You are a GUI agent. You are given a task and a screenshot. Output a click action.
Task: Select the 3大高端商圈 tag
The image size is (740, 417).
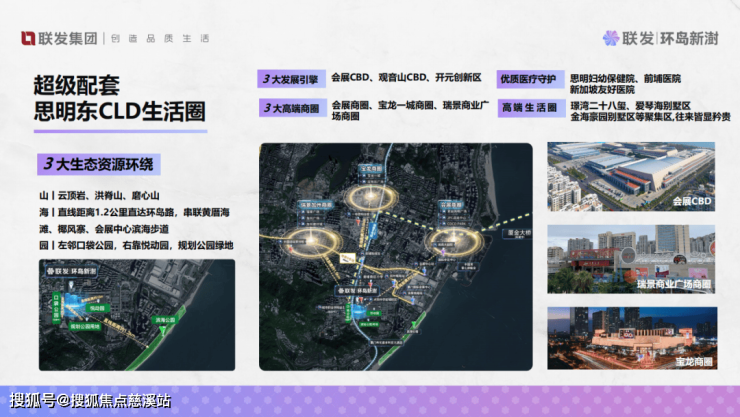click(289, 107)
